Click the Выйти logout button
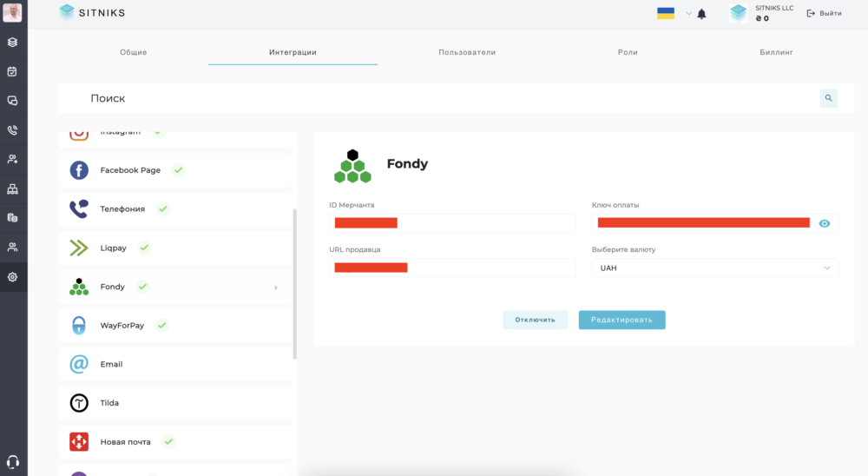This screenshot has width=868, height=476. point(825,13)
